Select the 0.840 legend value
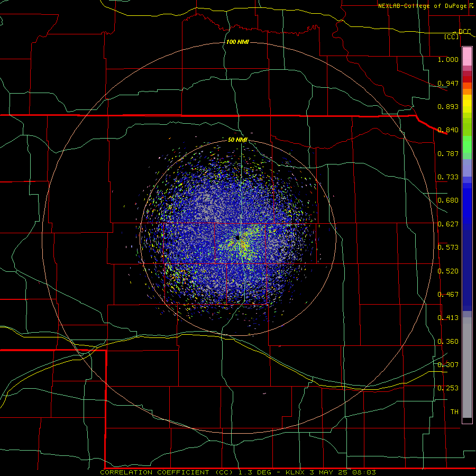Image resolution: width=476 pixels, height=476 pixels. (x=448, y=130)
